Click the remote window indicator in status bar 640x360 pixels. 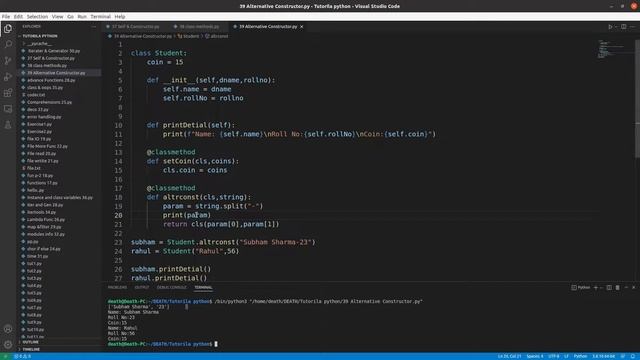click(x=5, y=356)
